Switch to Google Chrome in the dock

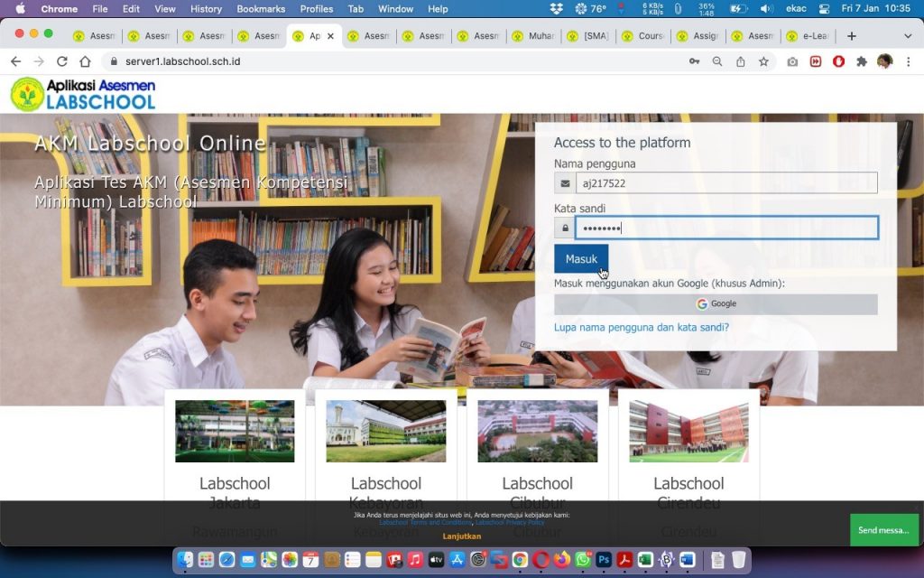520,560
